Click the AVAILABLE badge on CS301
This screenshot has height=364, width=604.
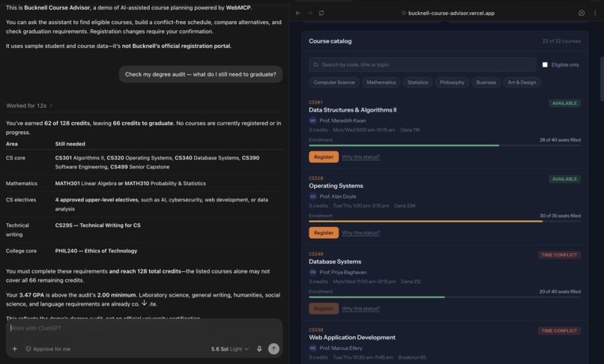(564, 103)
